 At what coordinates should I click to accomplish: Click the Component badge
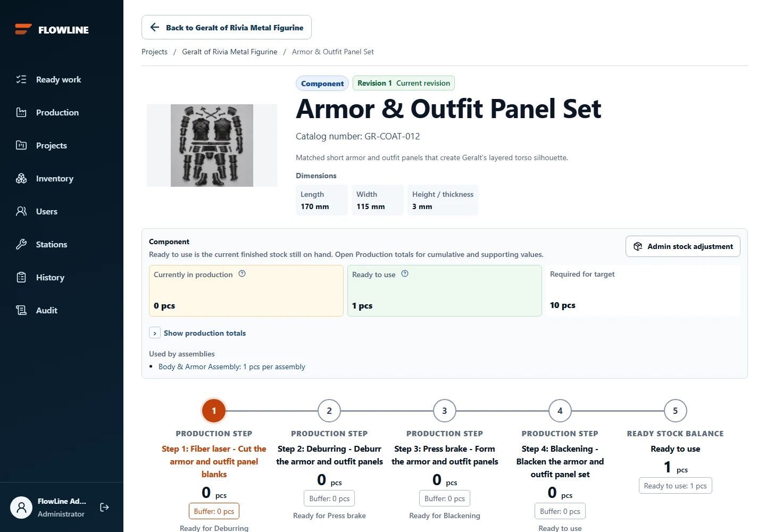pyautogui.click(x=322, y=84)
